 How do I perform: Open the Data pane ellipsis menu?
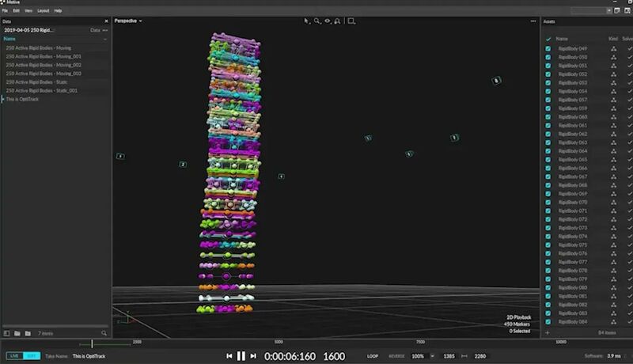pyautogui.click(x=104, y=29)
